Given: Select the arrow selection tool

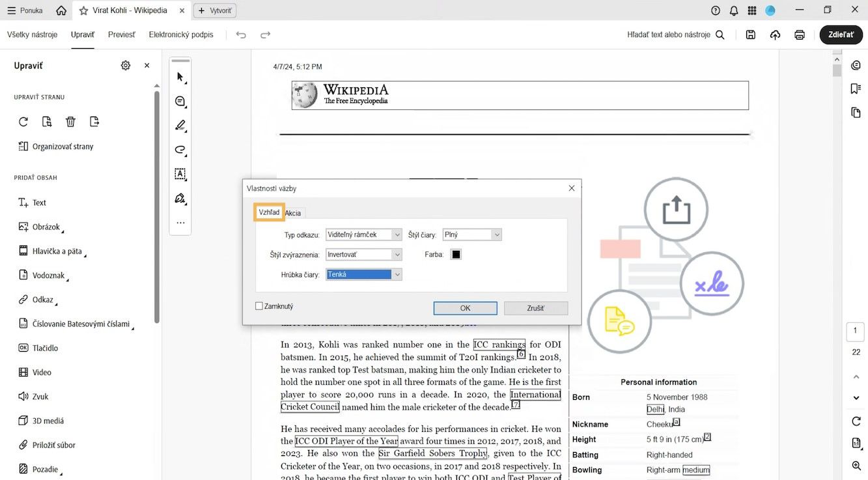Looking at the screenshot, I should click(180, 78).
